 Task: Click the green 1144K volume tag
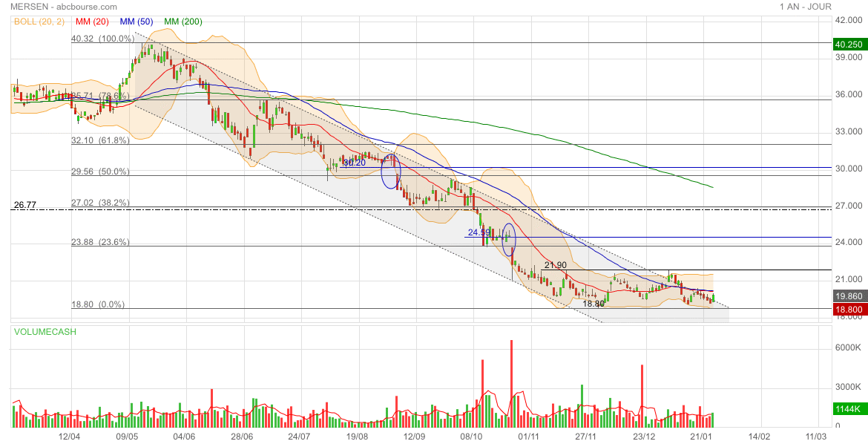[x=849, y=409]
